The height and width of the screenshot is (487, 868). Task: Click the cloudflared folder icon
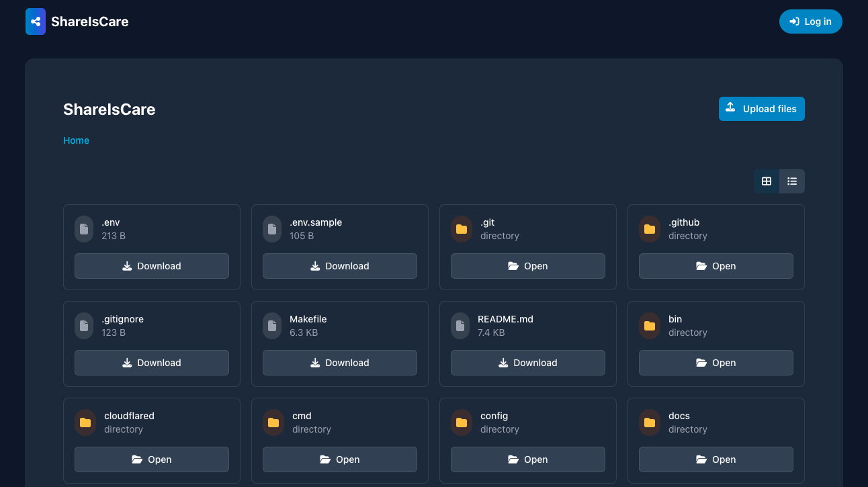[85, 423]
